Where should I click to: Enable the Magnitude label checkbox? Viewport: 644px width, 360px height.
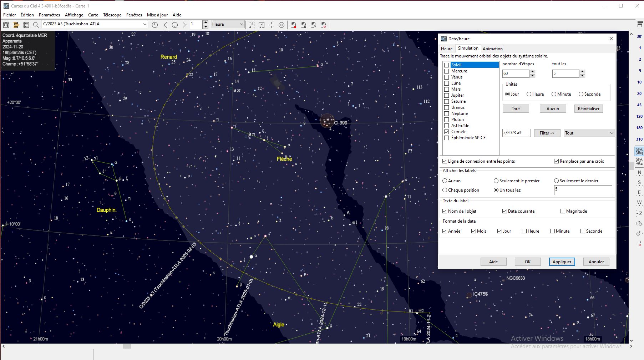pos(563,211)
